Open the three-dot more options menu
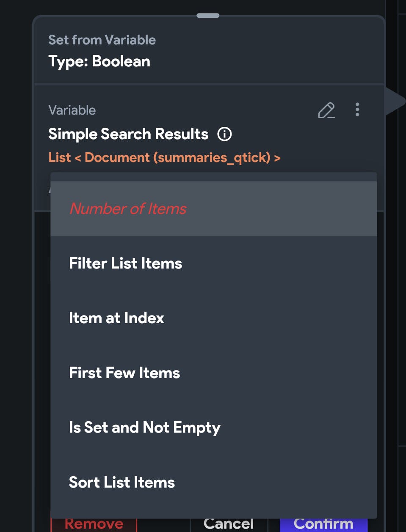 [357, 110]
